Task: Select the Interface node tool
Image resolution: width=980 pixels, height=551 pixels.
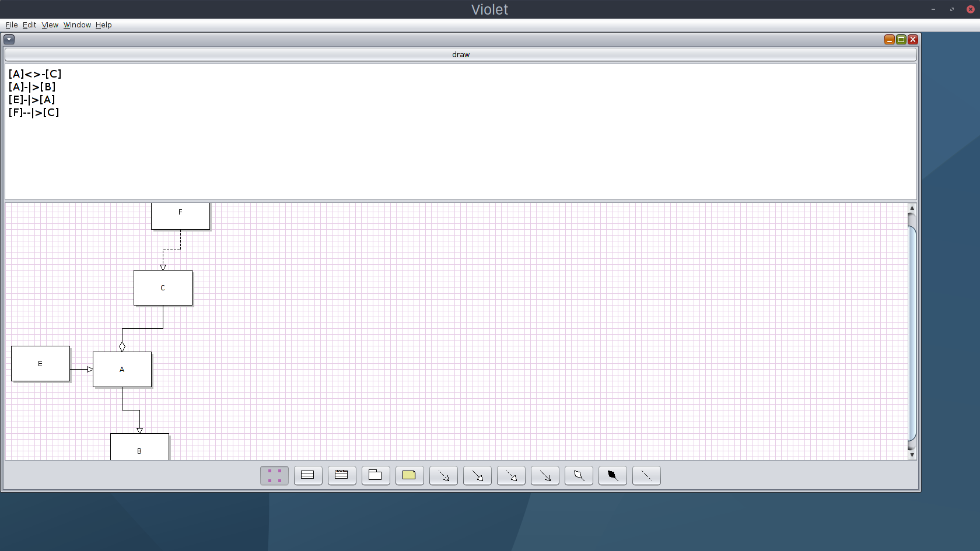Action: [342, 476]
